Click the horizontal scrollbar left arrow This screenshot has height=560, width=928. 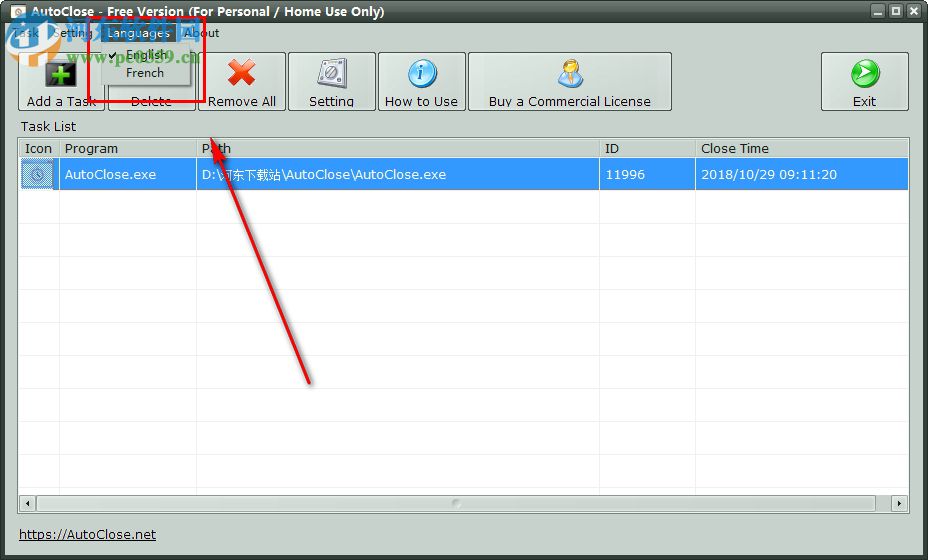coord(27,504)
